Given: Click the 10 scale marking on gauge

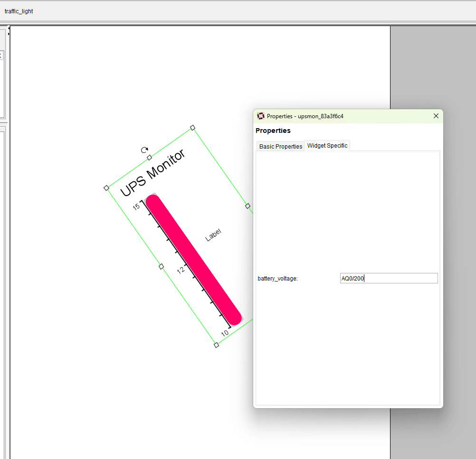Looking at the screenshot, I should pos(224,333).
